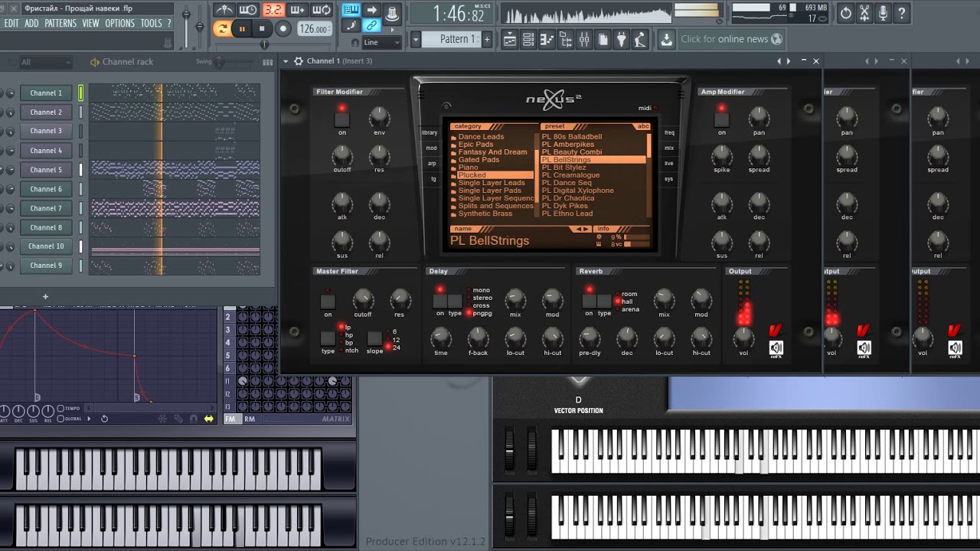The image size is (980, 551).
Task: Open the VIEW menu
Action: pyautogui.click(x=91, y=23)
